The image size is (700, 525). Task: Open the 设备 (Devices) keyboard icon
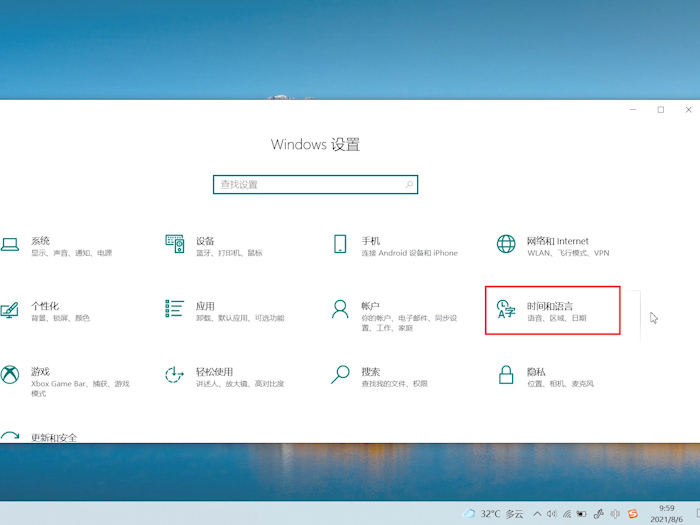point(175,244)
